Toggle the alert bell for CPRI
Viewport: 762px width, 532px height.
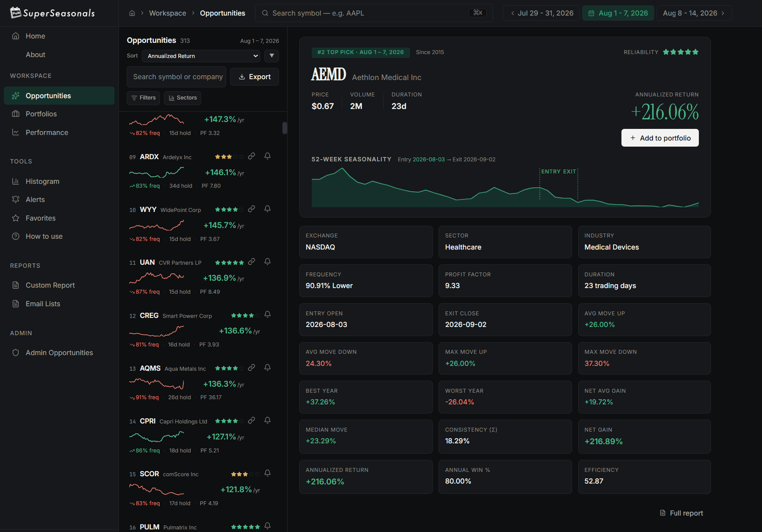point(267,420)
